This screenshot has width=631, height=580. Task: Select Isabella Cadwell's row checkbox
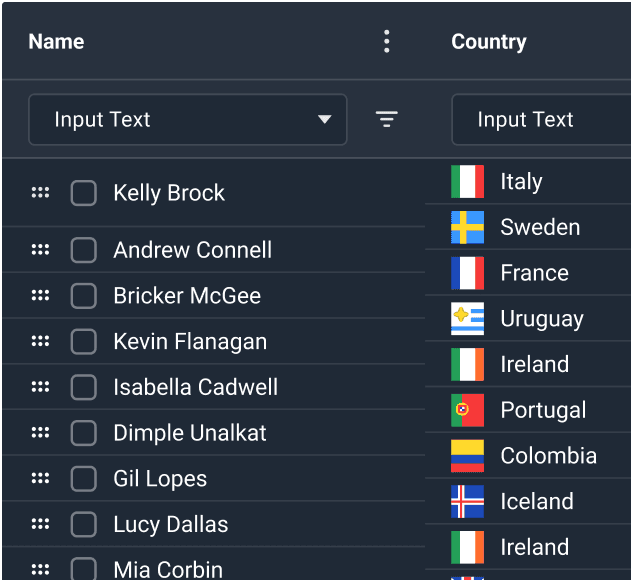click(83, 387)
